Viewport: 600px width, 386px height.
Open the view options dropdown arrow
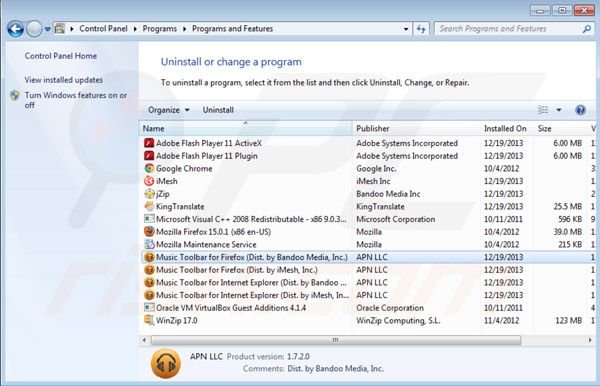point(559,110)
